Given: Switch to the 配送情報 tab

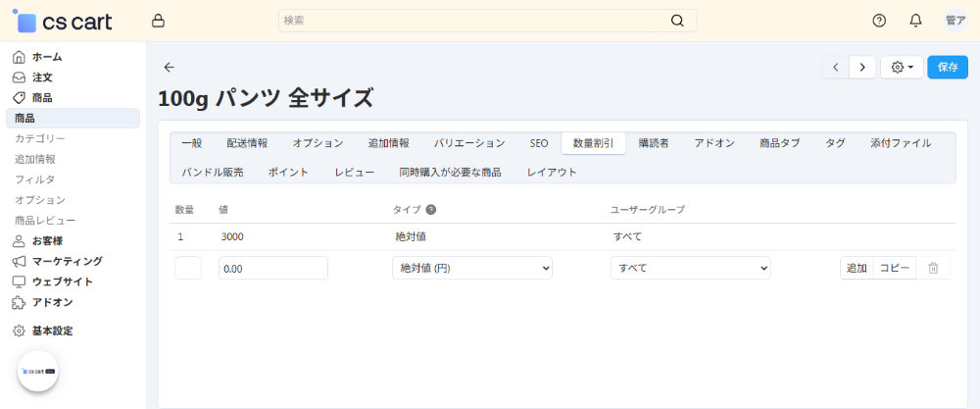Looking at the screenshot, I should (x=247, y=143).
